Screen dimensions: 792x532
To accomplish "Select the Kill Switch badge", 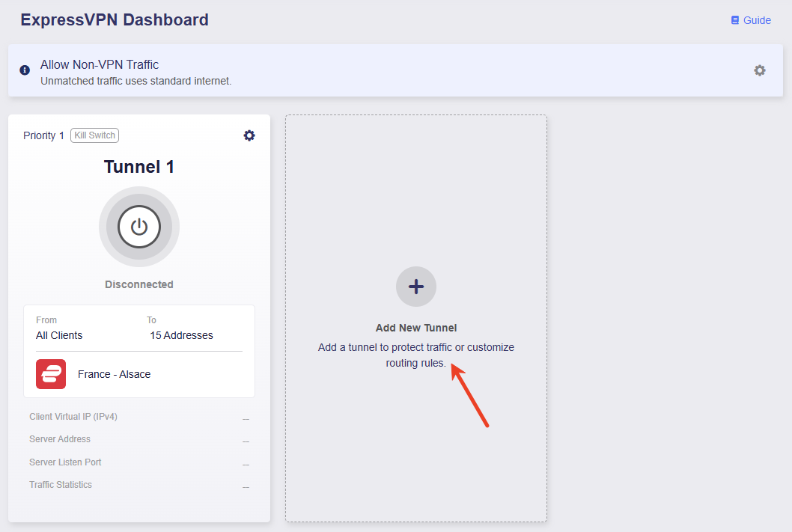I will point(94,135).
